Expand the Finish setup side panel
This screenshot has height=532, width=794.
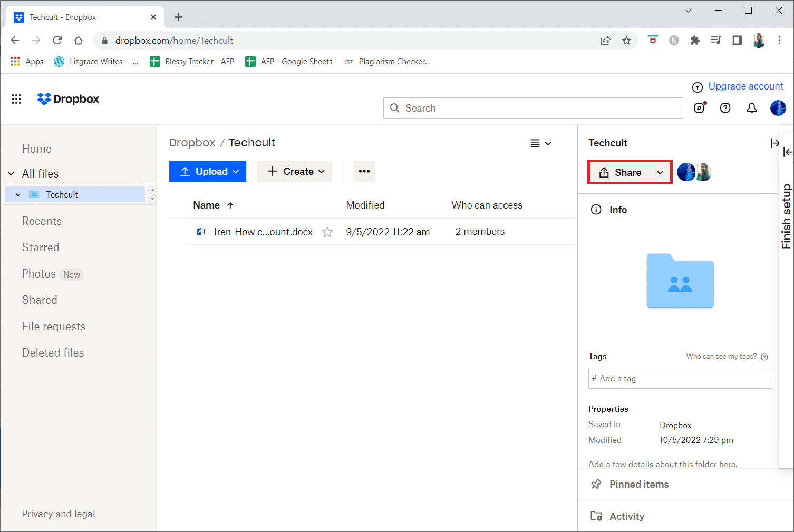pos(787,152)
